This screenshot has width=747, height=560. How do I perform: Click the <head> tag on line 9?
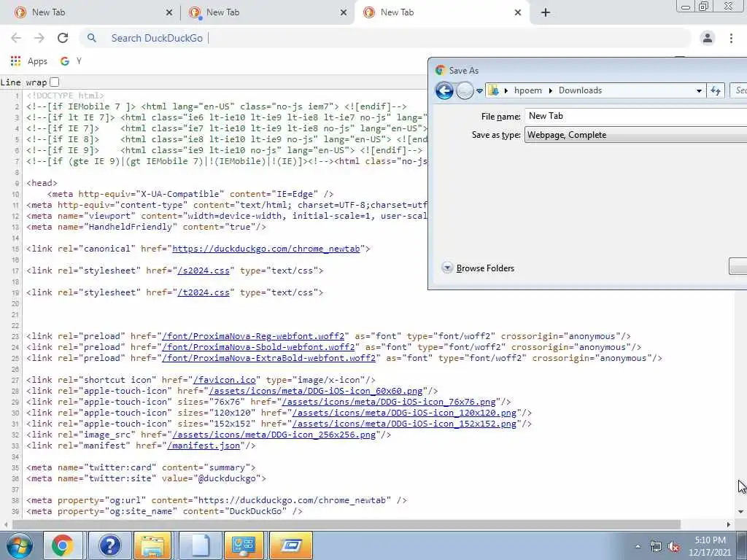tap(42, 183)
